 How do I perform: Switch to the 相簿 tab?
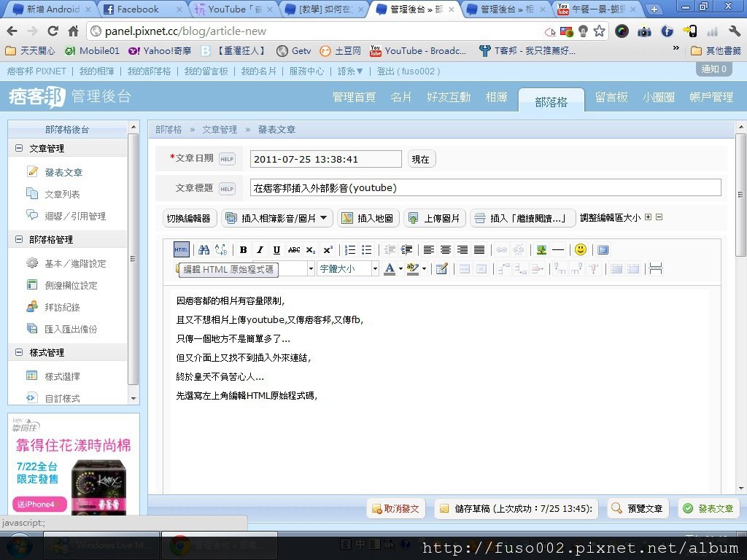[x=496, y=97]
